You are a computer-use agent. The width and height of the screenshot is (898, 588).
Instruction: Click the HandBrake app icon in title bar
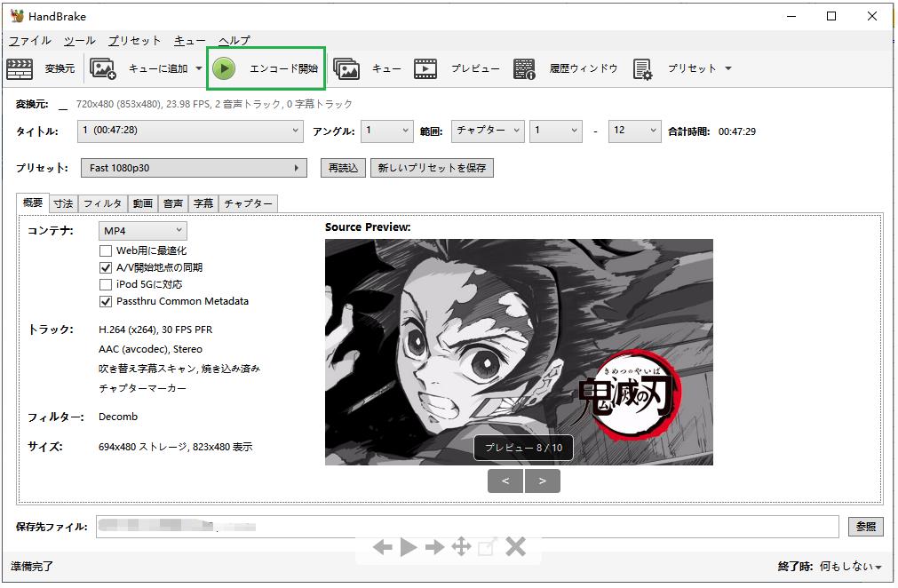pyautogui.click(x=17, y=16)
